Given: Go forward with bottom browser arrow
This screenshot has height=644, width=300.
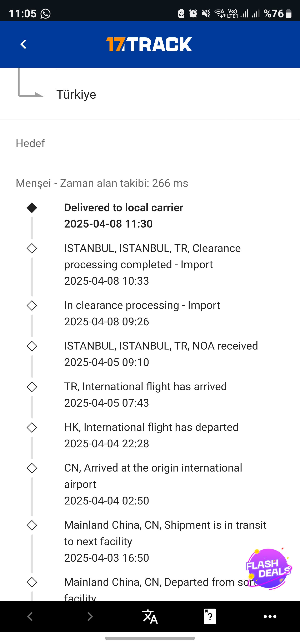Looking at the screenshot, I should click(x=90, y=616).
